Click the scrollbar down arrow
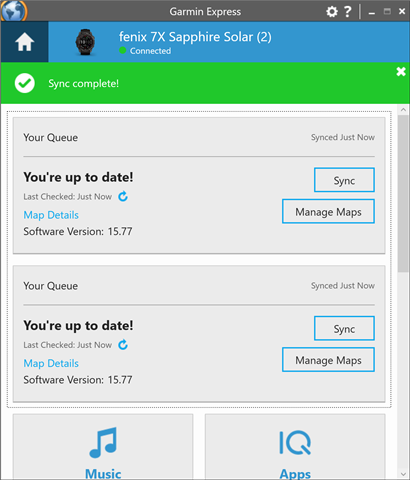Image resolution: width=410 pixels, height=480 pixels. (x=403, y=474)
